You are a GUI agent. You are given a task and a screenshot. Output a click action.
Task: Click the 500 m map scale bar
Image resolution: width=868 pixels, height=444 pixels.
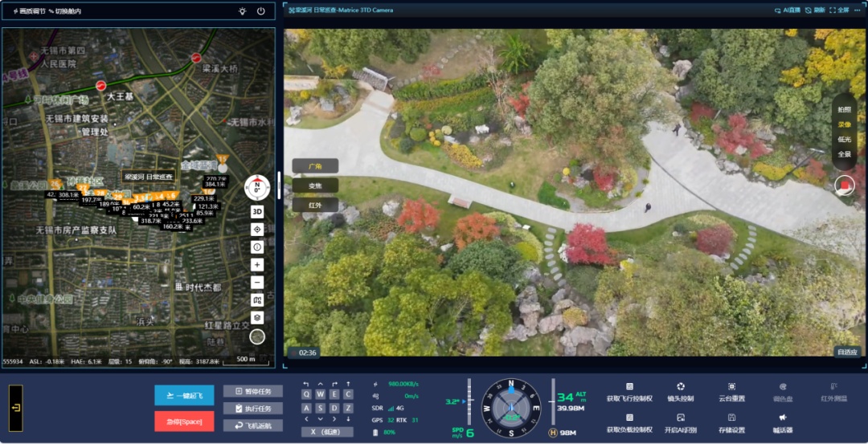tap(246, 360)
